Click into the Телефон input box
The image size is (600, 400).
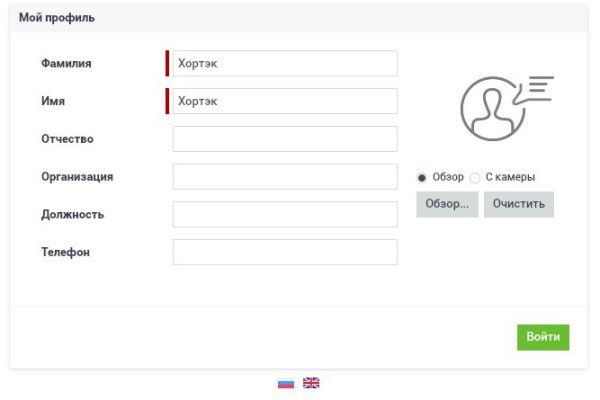[285, 252]
